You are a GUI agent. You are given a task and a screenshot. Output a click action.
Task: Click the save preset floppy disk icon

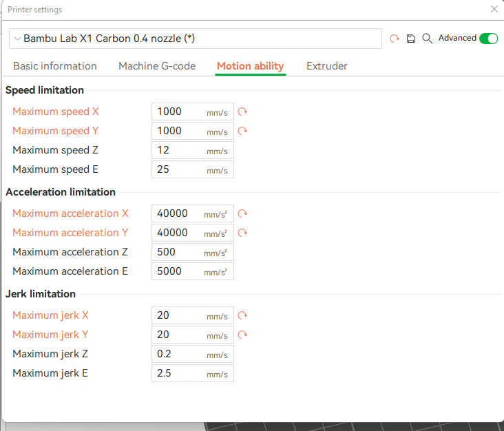411,39
